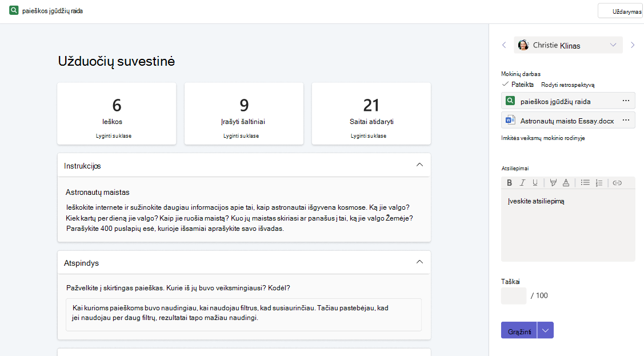
Task: Click the green search progress icon in header
Action: pyautogui.click(x=14, y=10)
